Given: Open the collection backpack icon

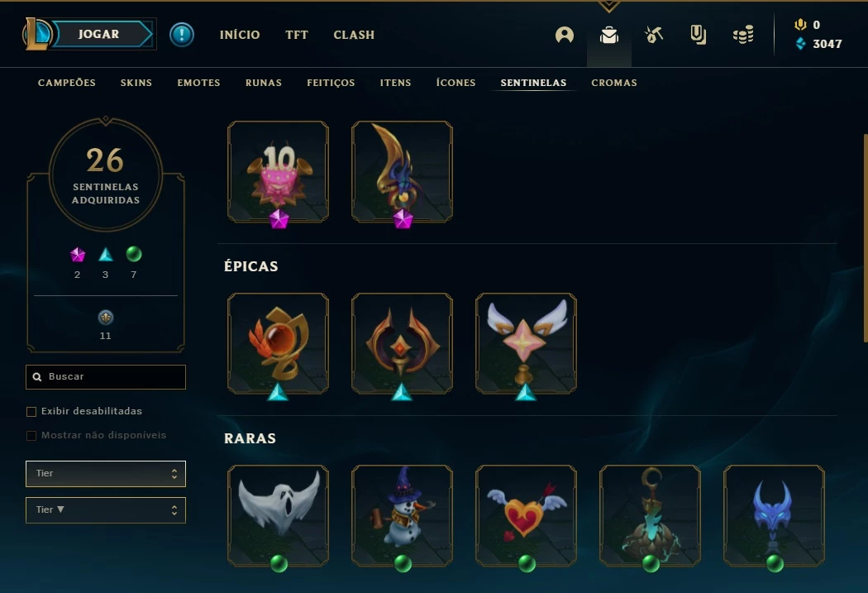Looking at the screenshot, I should (x=609, y=35).
